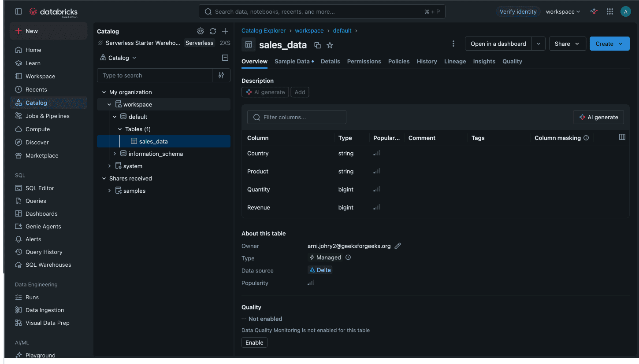Open SQL Editor in sidebar
The image size is (639, 364).
click(x=39, y=188)
